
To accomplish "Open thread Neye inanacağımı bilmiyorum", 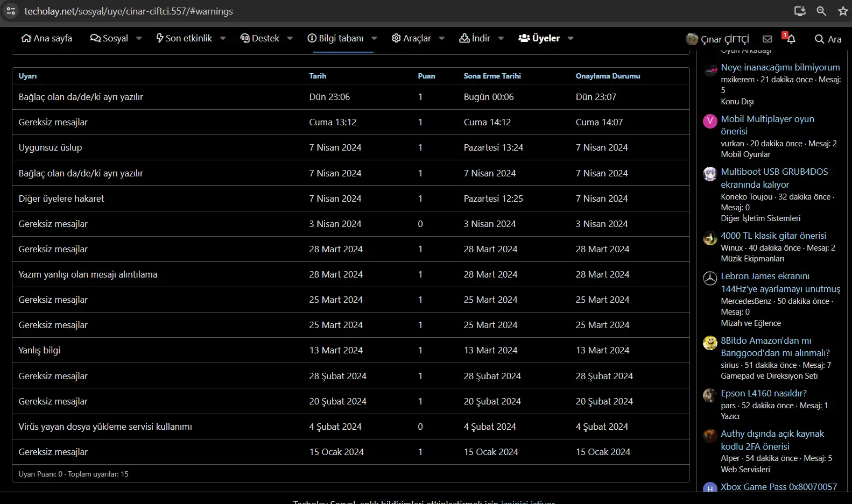I will pyautogui.click(x=780, y=67).
